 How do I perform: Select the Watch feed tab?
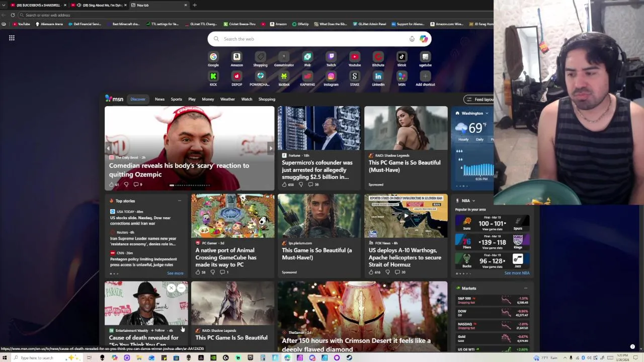point(247,99)
